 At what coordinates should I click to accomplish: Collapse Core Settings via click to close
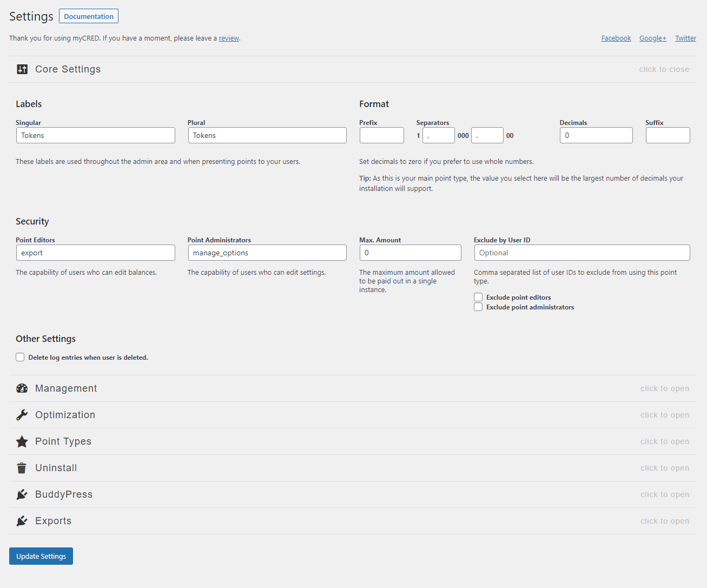pyautogui.click(x=664, y=69)
